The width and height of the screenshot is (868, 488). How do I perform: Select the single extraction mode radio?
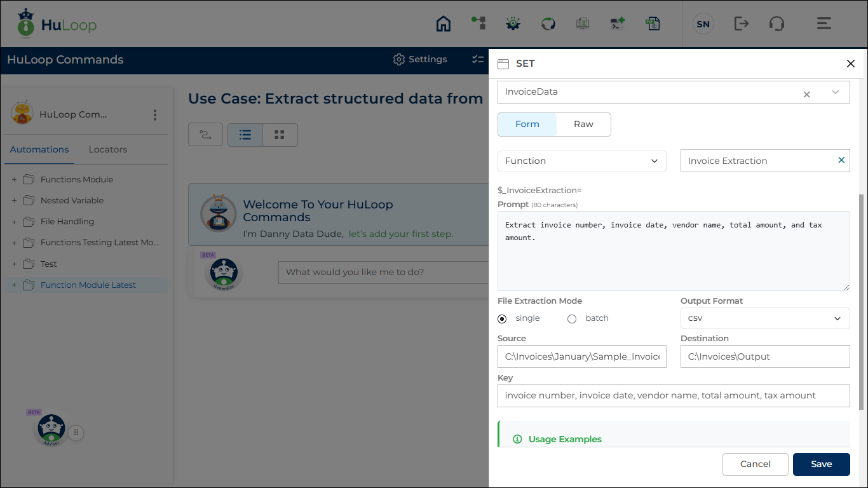click(x=503, y=319)
